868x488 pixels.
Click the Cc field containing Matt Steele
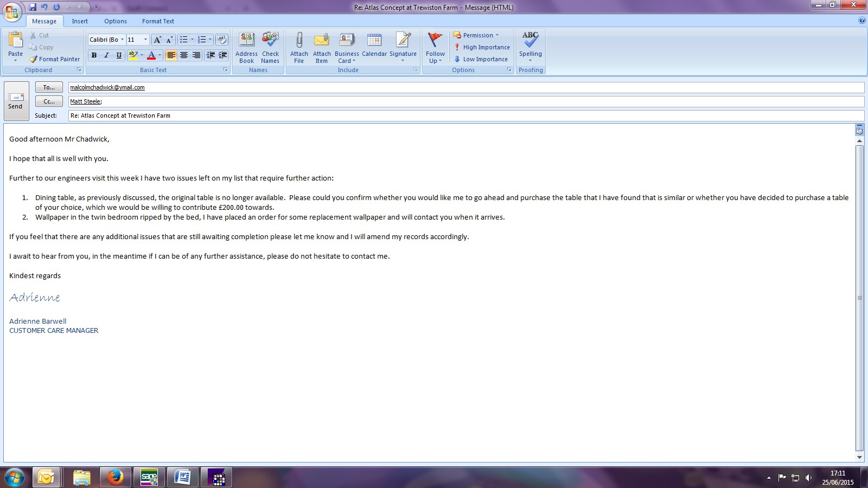click(466, 101)
